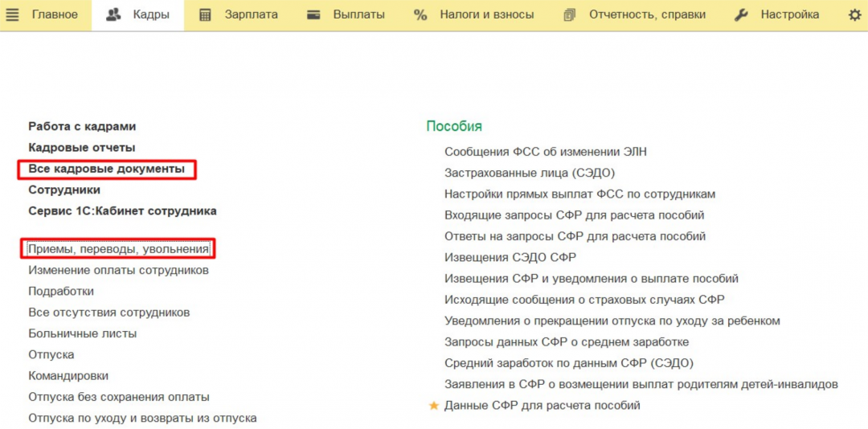Open Ответы на запросы СФР для расчета пособий
This screenshot has height=429, width=868.
coord(575,236)
